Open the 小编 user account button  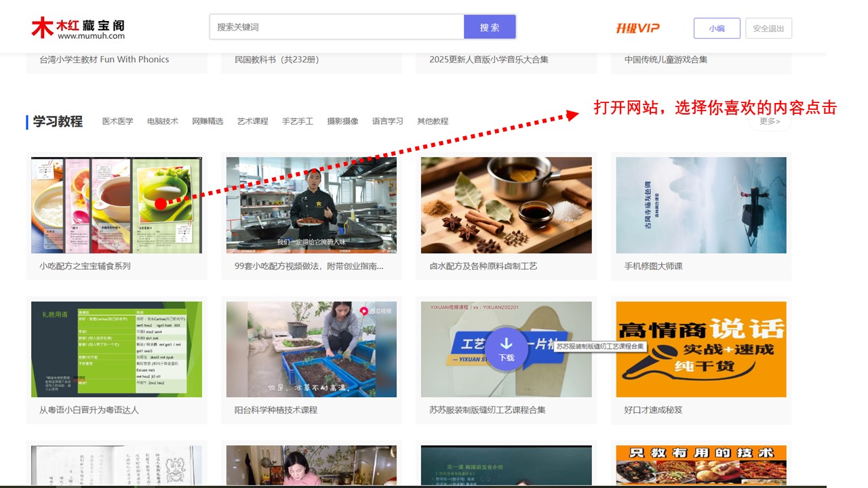pyautogui.click(x=716, y=28)
